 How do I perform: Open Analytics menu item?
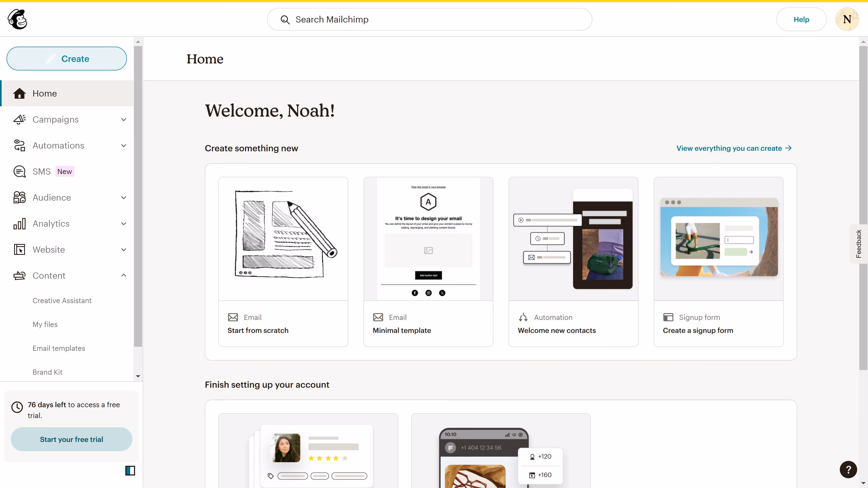pos(67,224)
